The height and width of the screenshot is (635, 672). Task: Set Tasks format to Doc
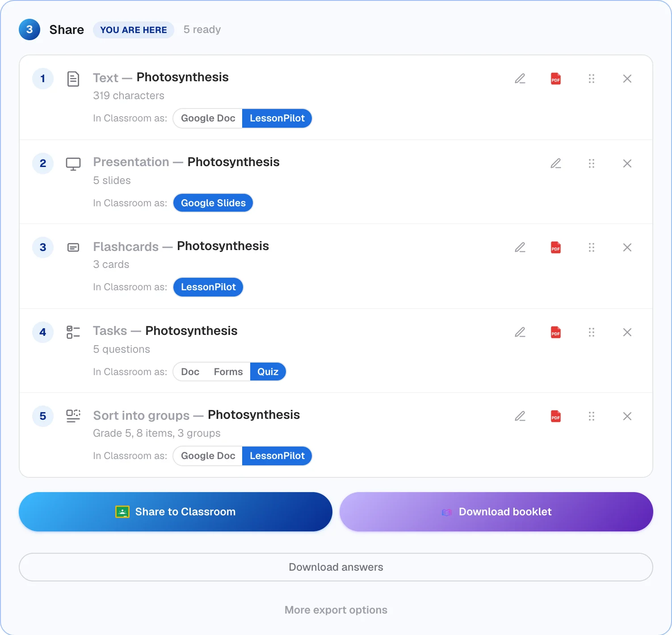tap(190, 372)
